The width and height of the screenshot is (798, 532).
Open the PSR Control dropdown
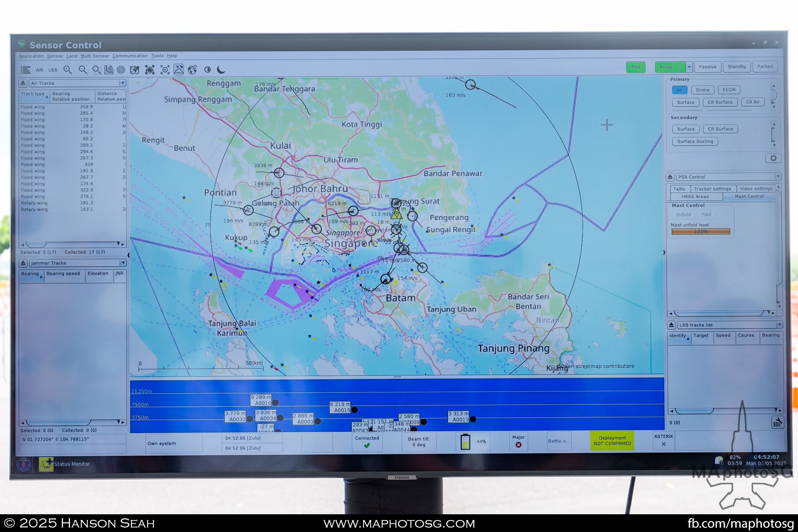click(x=778, y=177)
